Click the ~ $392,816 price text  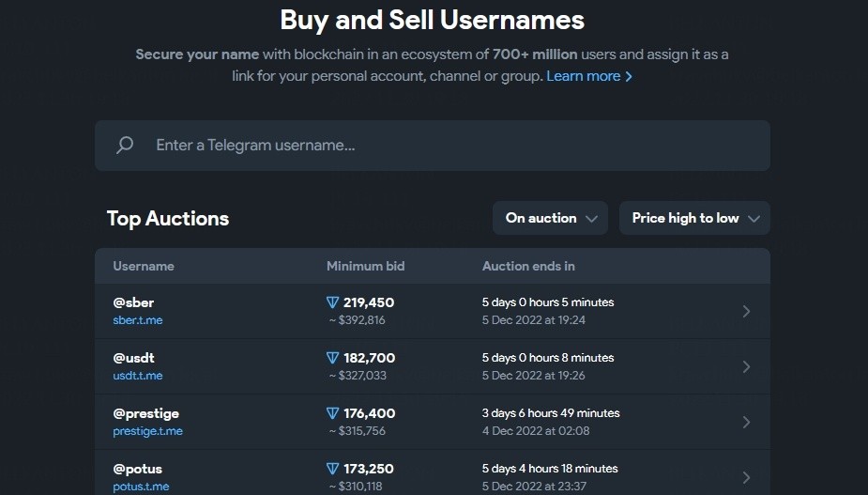pyautogui.click(x=358, y=320)
